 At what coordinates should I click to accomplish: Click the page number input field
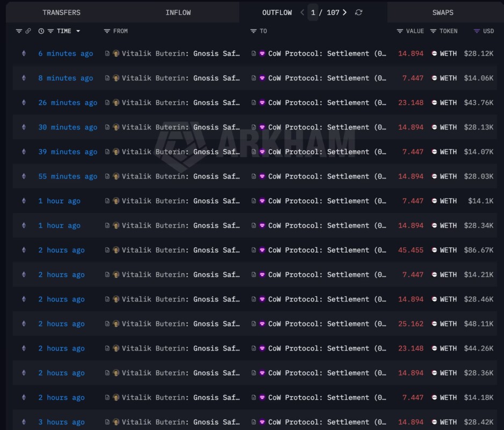(313, 12)
